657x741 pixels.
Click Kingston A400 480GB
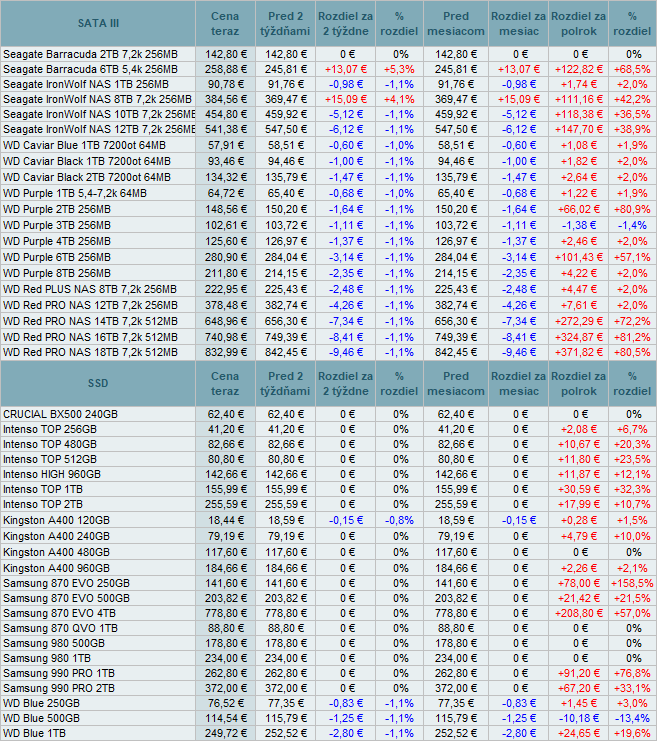coord(56,552)
